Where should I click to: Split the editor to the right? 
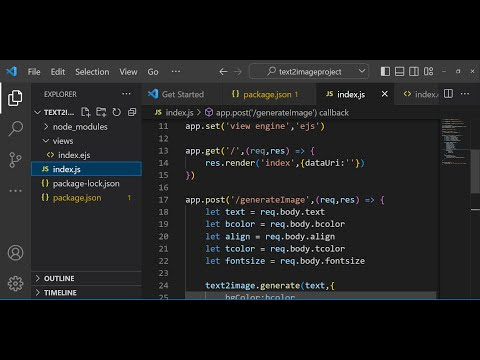tap(448, 94)
